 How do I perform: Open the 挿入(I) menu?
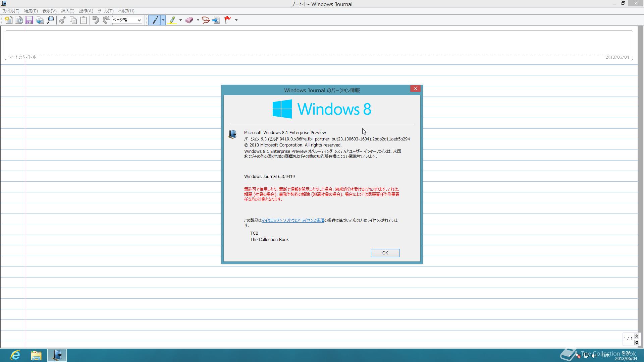click(x=68, y=11)
